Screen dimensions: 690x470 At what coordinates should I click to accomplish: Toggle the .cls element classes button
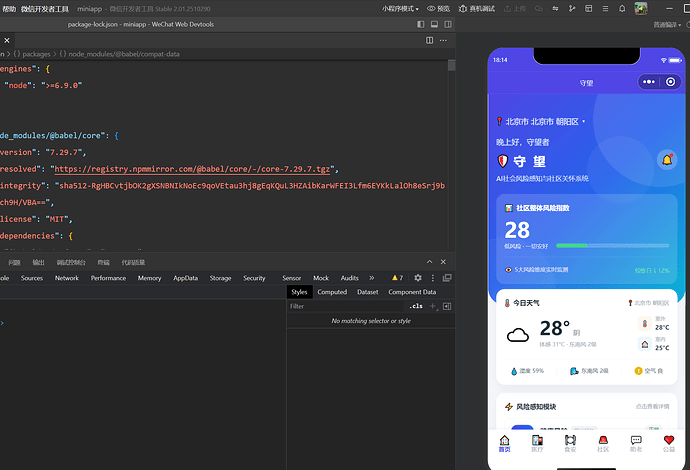(x=416, y=306)
